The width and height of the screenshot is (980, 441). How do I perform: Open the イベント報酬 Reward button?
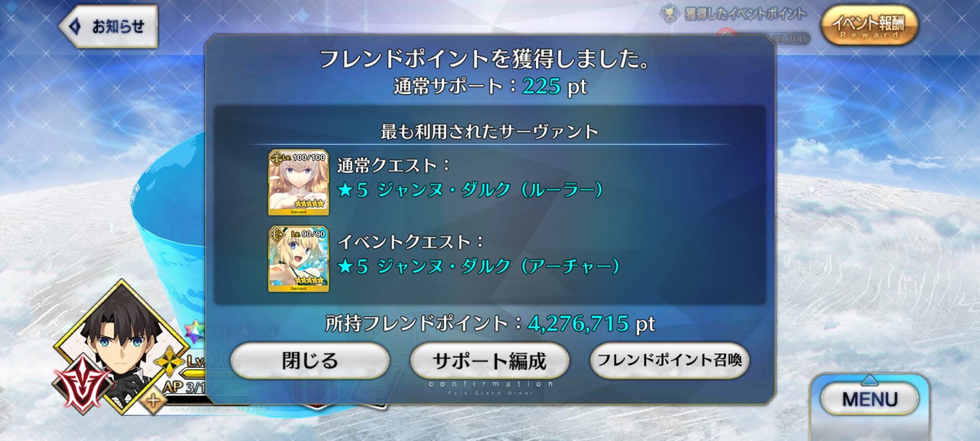tap(869, 26)
